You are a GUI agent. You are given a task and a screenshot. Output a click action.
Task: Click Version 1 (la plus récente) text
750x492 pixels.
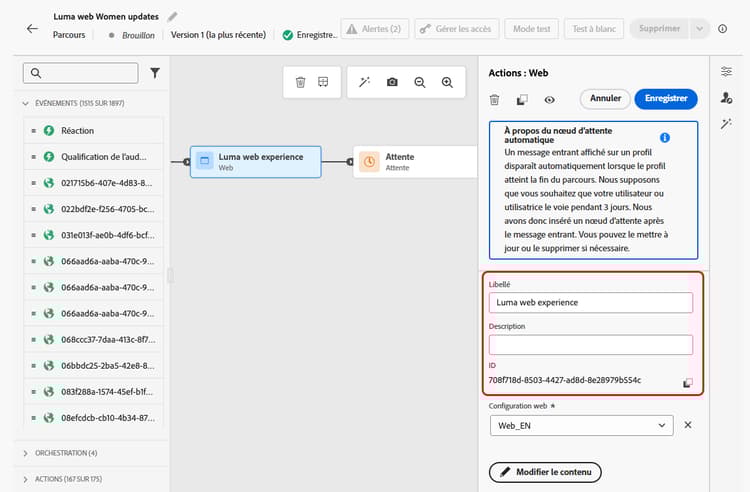(218, 35)
